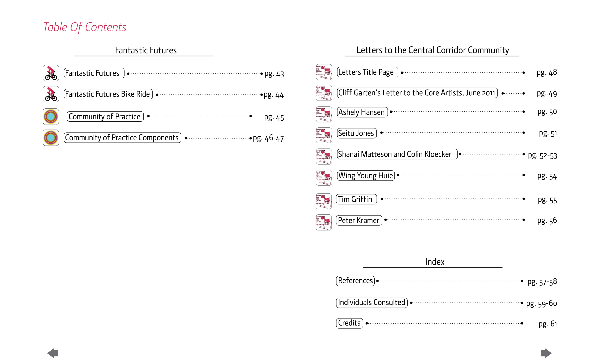Viewport: 600px width, 364px height.
Task: Jump to Cliff Garten's Letter to Core Artists
Action: [417, 93]
